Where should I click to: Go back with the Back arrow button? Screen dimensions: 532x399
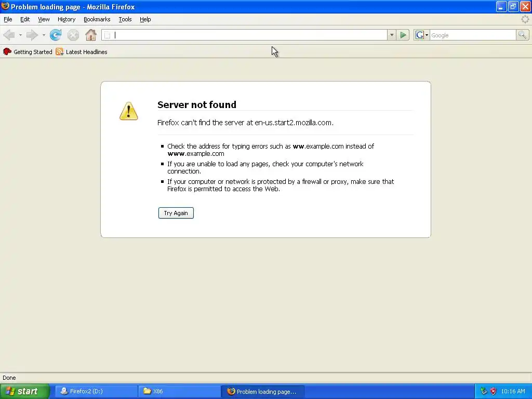pos(9,35)
